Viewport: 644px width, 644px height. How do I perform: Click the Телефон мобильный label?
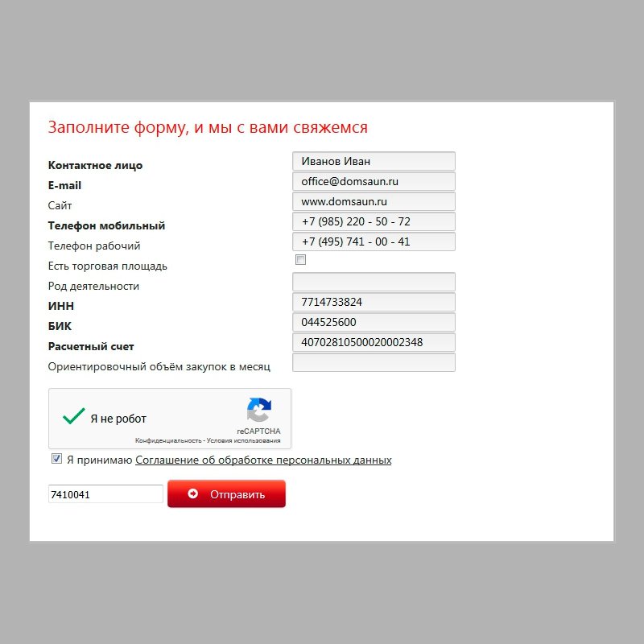(x=106, y=225)
